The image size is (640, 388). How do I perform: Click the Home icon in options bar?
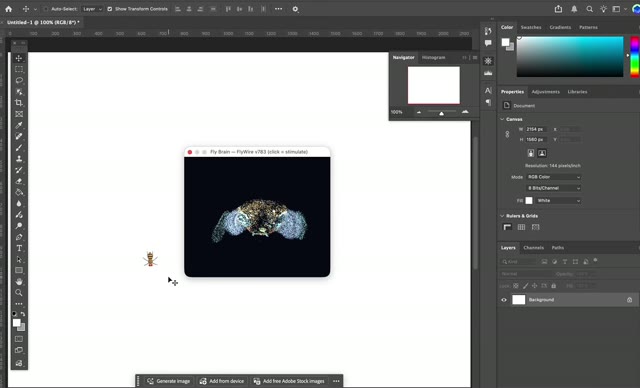pyautogui.click(x=9, y=9)
